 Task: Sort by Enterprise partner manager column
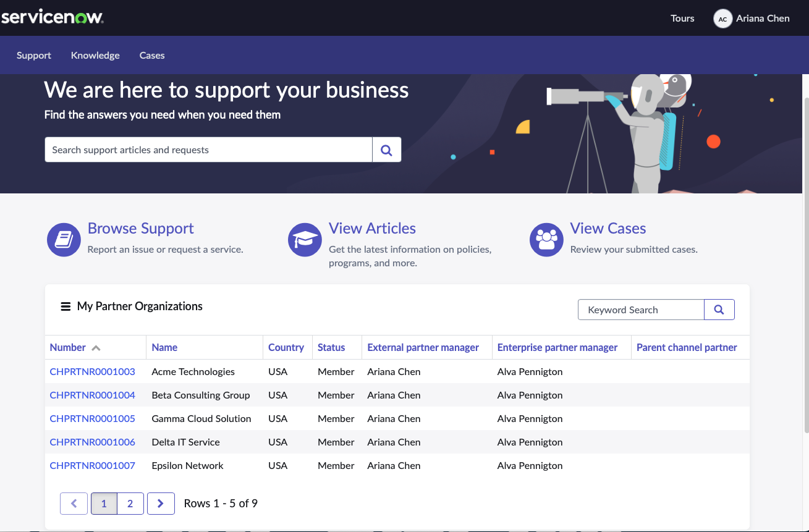coord(557,347)
